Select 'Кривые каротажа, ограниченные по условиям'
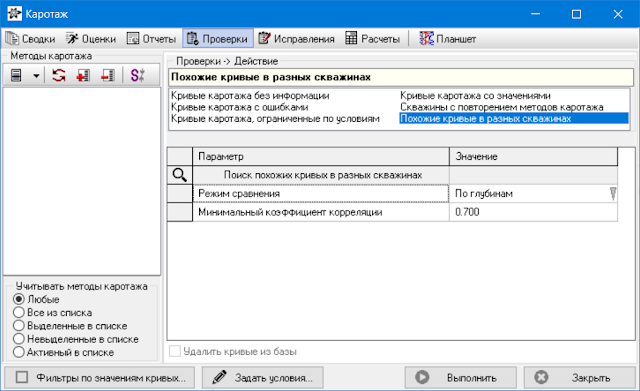This screenshot has width=640, height=391. point(275,119)
